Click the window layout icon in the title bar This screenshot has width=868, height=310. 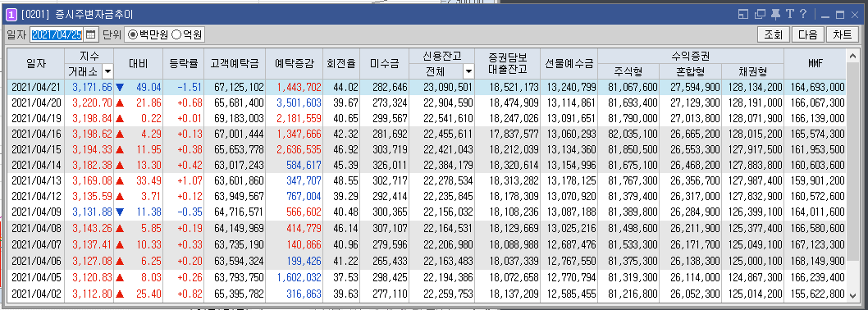tap(743, 15)
